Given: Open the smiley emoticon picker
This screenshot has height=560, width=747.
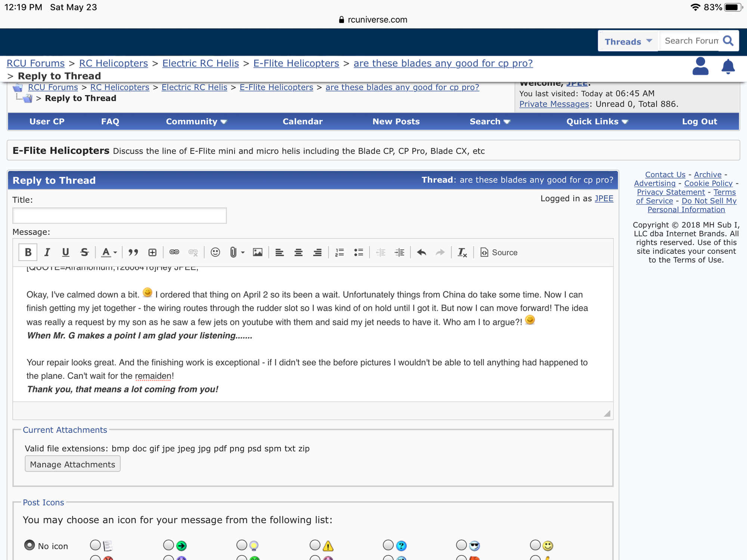Looking at the screenshot, I should [215, 252].
